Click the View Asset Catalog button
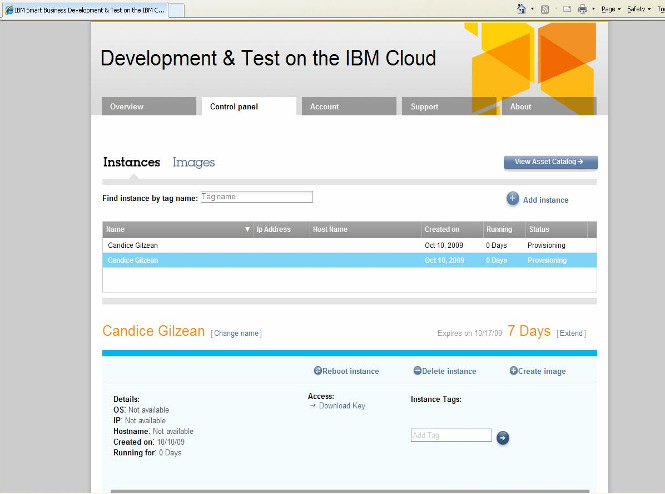 pos(550,162)
